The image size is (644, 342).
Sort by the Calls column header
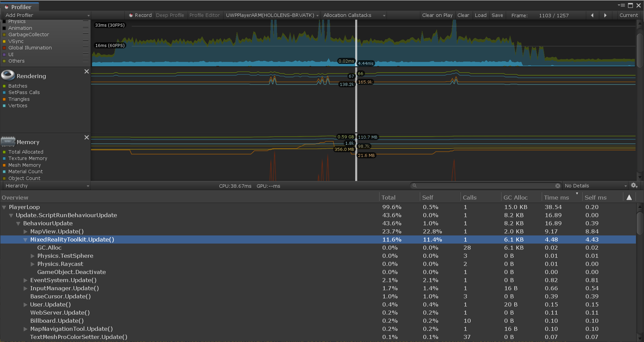tap(481, 198)
